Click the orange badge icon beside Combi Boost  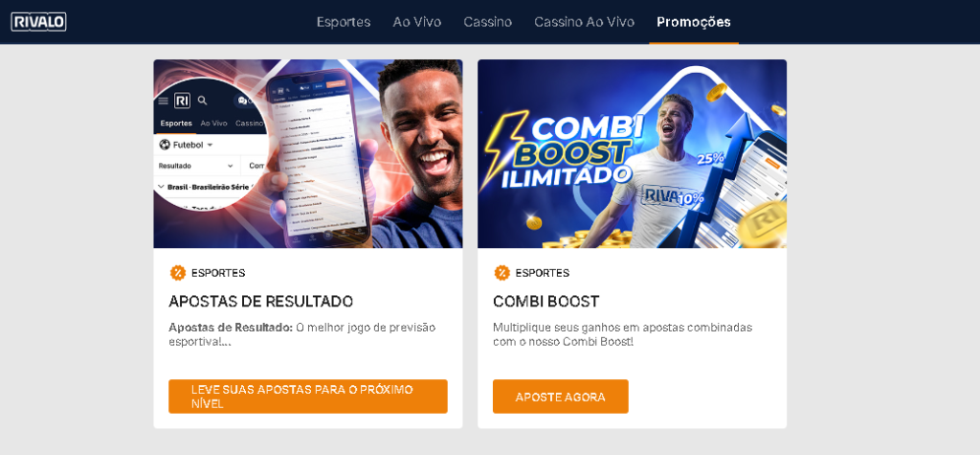(501, 273)
